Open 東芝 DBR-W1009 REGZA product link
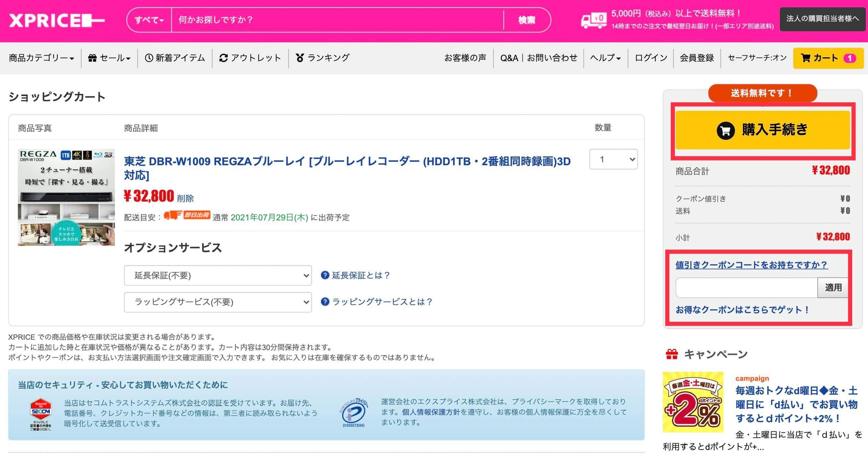Image resolution: width=868 pixels, height=454 pixels. pos(347,168)
